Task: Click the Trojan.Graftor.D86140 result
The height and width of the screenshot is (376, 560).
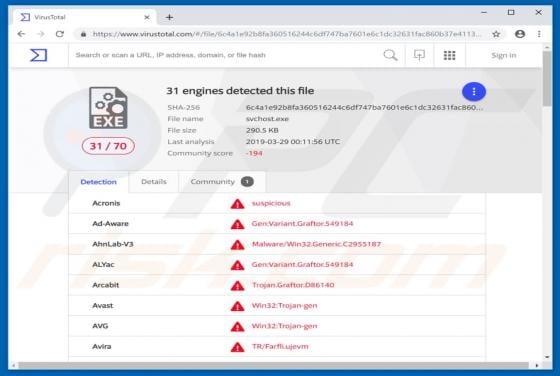Action: click(293, 285)
